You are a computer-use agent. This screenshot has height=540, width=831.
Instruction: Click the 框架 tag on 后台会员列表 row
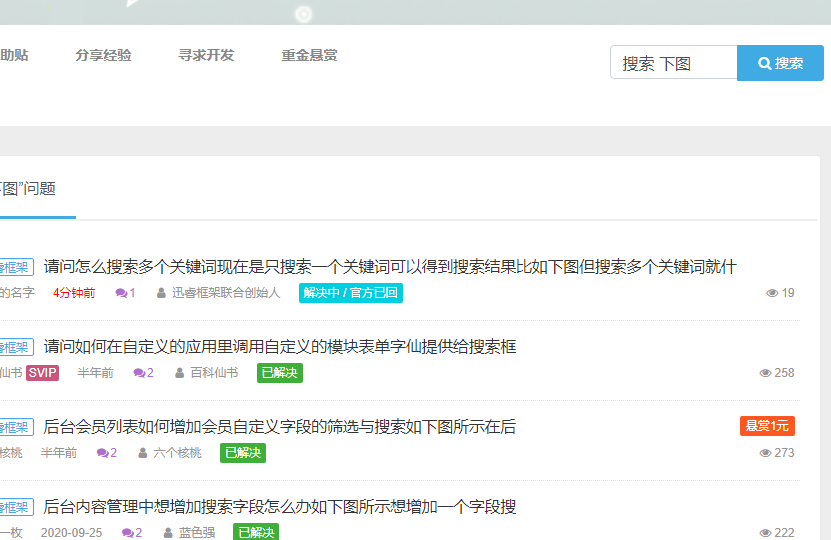pos(16,427)
